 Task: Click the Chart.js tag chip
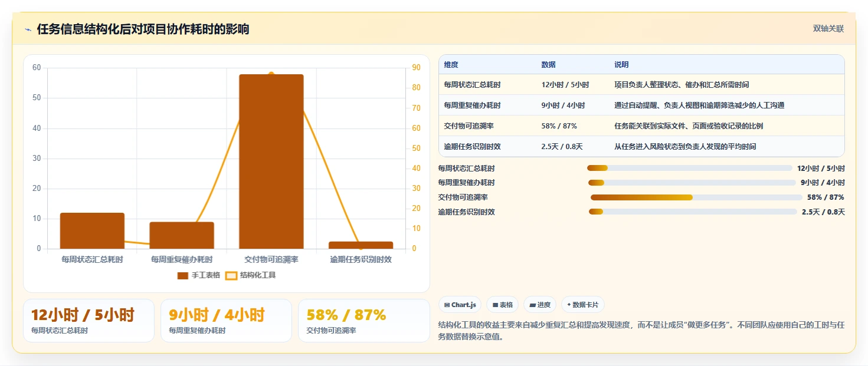[460, 305]
